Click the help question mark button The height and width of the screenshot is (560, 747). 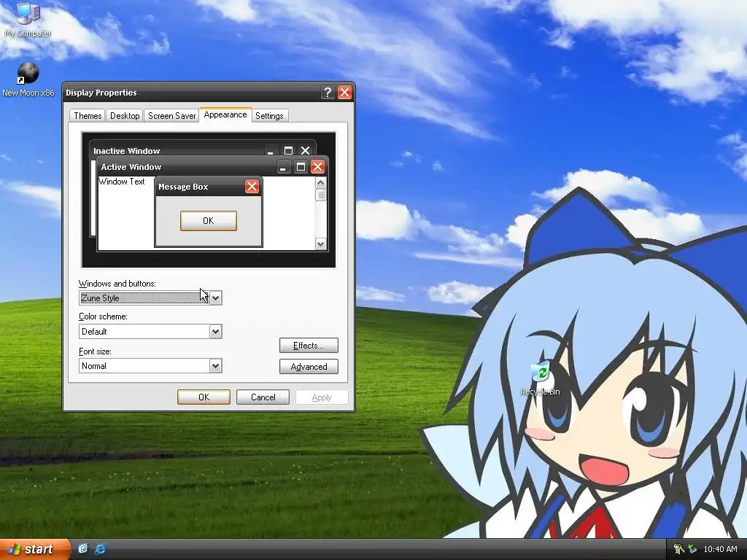tap(328, 93)
